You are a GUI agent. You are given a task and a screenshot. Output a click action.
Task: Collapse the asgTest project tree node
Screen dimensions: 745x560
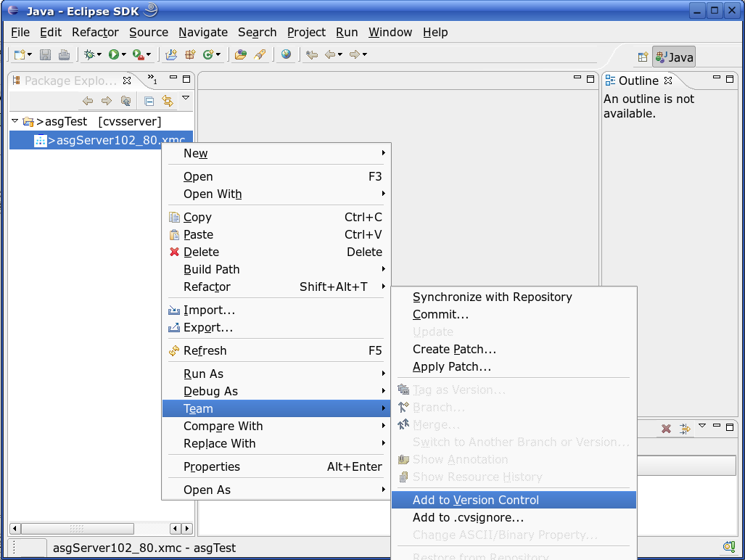tap(15, 121)
